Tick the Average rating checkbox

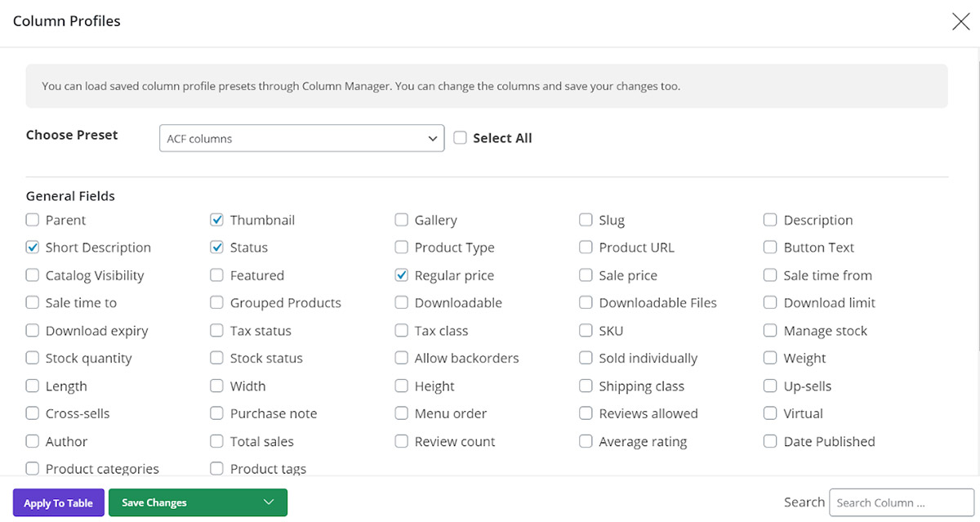[586, 441]
